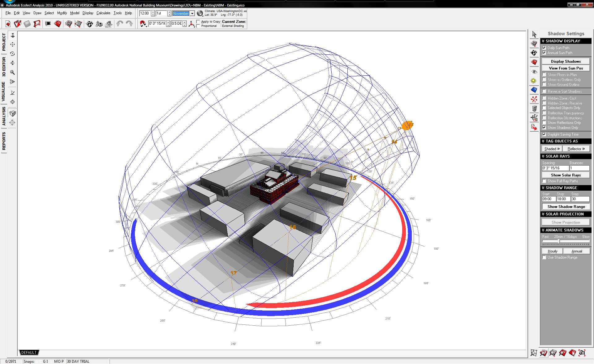Click the New model file icon
This screenshot has width=594, height=364.
pos(8,24)
